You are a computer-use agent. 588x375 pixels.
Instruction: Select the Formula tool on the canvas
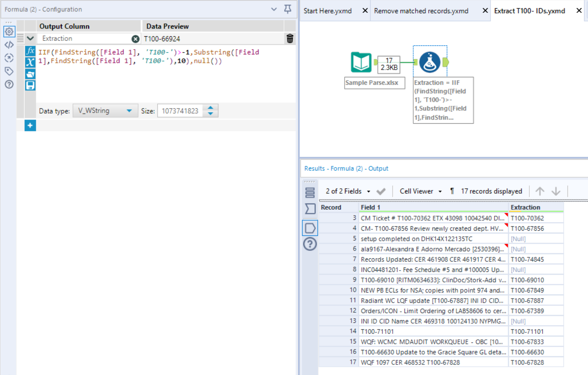(x=429, y=62)
